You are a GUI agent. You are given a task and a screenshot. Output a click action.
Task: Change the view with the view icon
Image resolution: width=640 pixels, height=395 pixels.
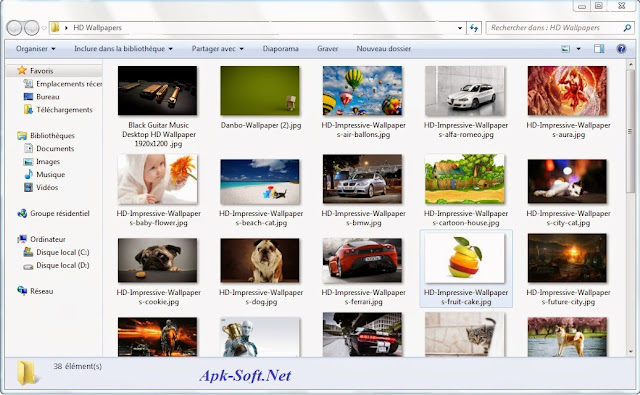point(565,49)
